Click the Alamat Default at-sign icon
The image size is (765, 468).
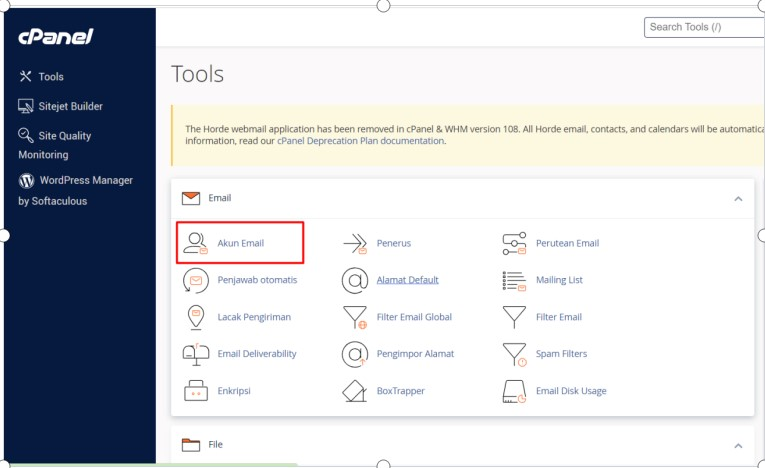pos(355,280)
